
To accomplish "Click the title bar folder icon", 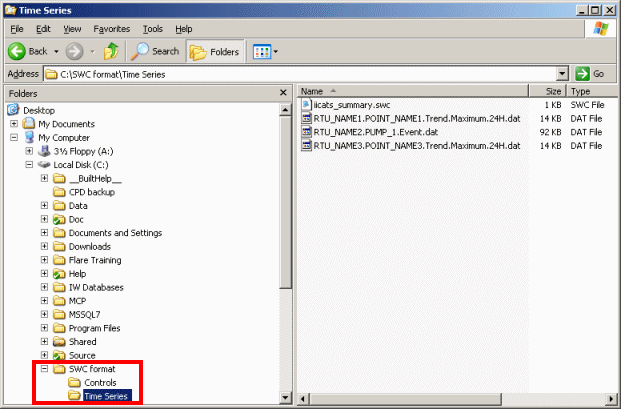I will point(11,10).
